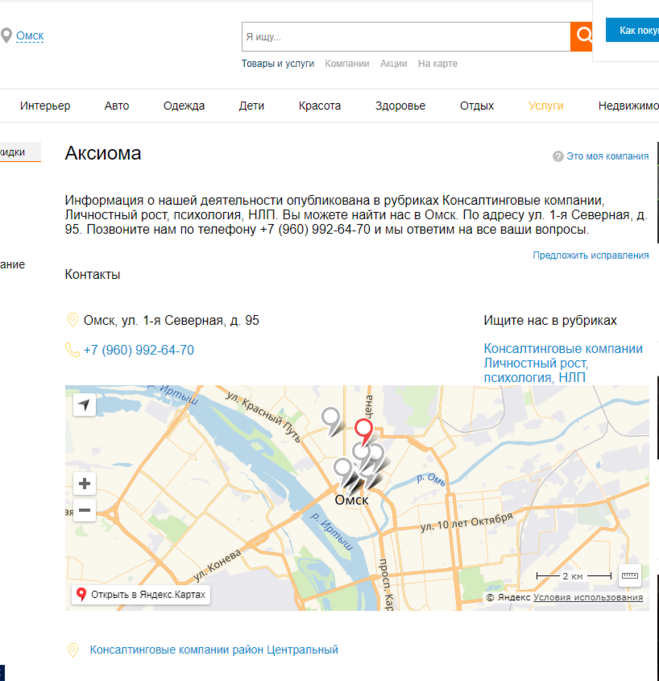Screen dimensions: 659x681
Task: Zoom in the map with plus button
Action: point(84,485)
